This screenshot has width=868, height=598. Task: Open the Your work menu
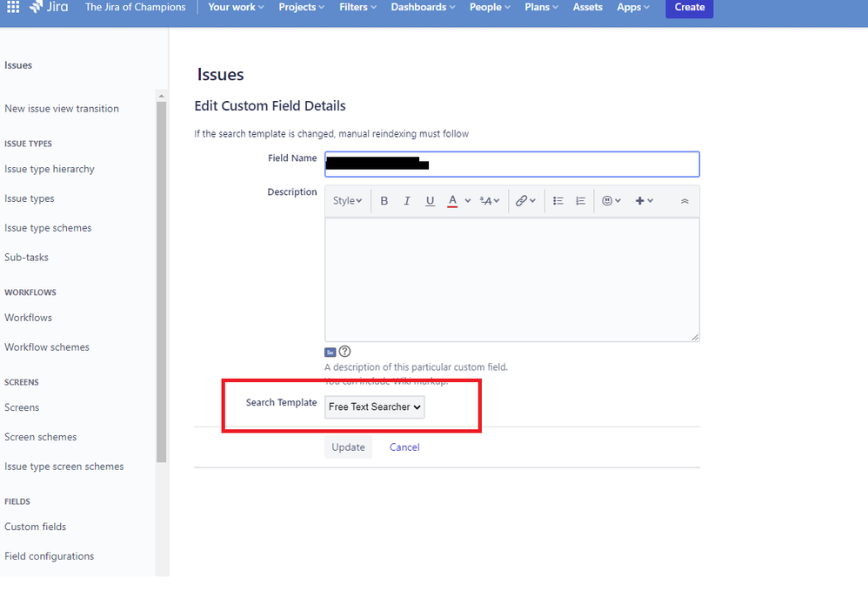point(236,7)
